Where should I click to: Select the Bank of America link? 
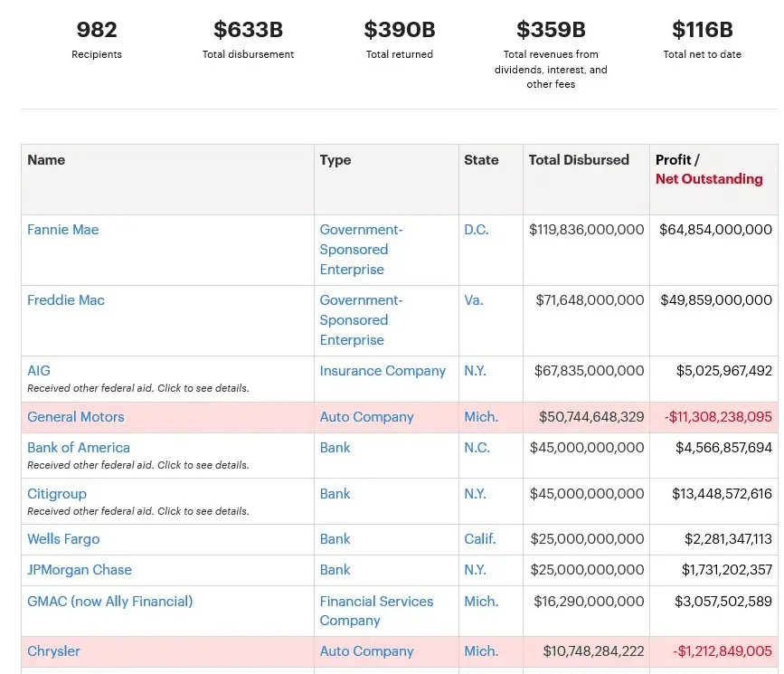79,448
